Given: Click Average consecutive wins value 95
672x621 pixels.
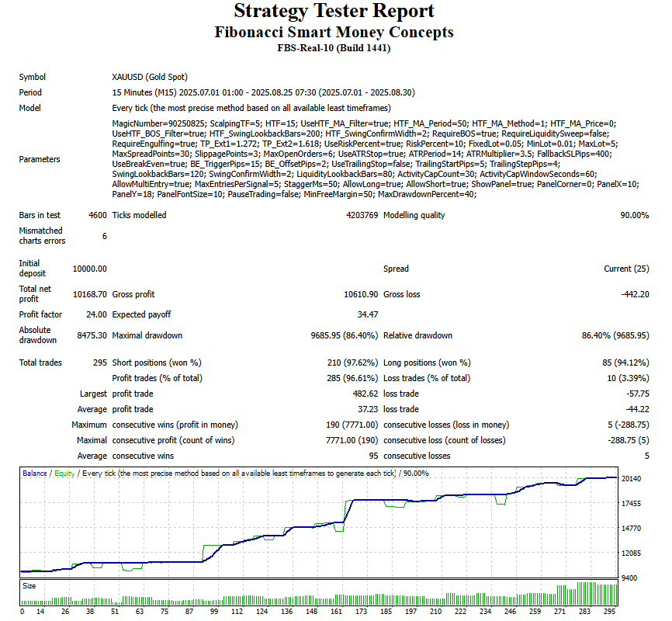Looking at the screenshot, I should click(373, 456).
